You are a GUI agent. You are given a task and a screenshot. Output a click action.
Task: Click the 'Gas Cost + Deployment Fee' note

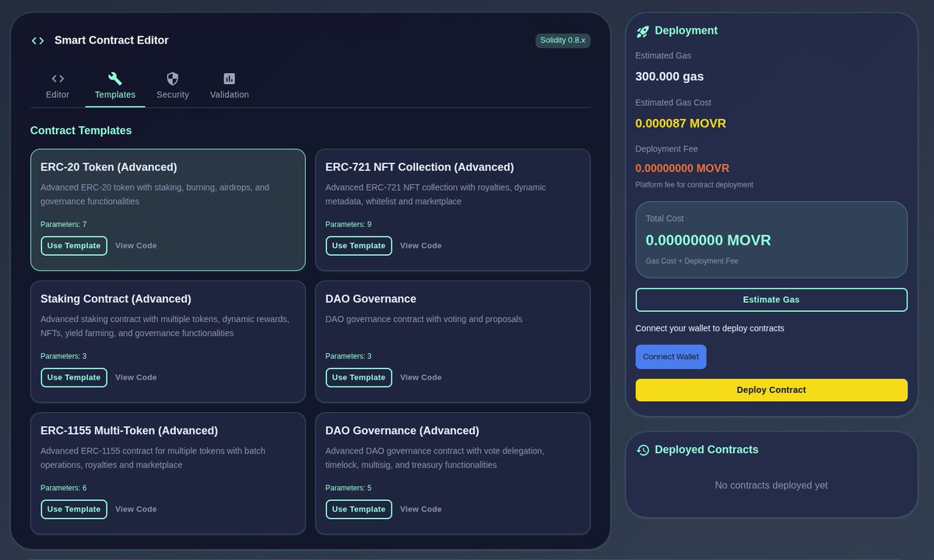pos(692,261)
